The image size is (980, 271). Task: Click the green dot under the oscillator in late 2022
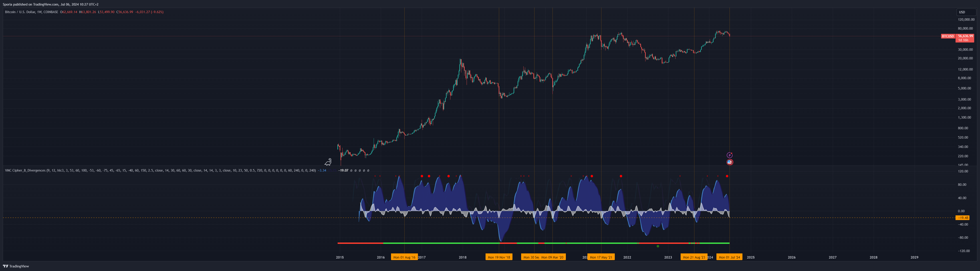(658, 246)
